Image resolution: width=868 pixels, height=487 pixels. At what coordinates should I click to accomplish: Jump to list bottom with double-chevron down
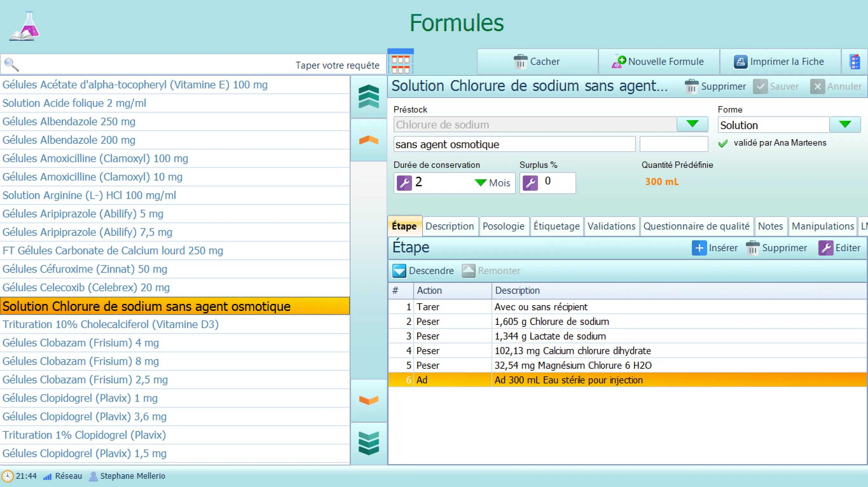point(369,443)
